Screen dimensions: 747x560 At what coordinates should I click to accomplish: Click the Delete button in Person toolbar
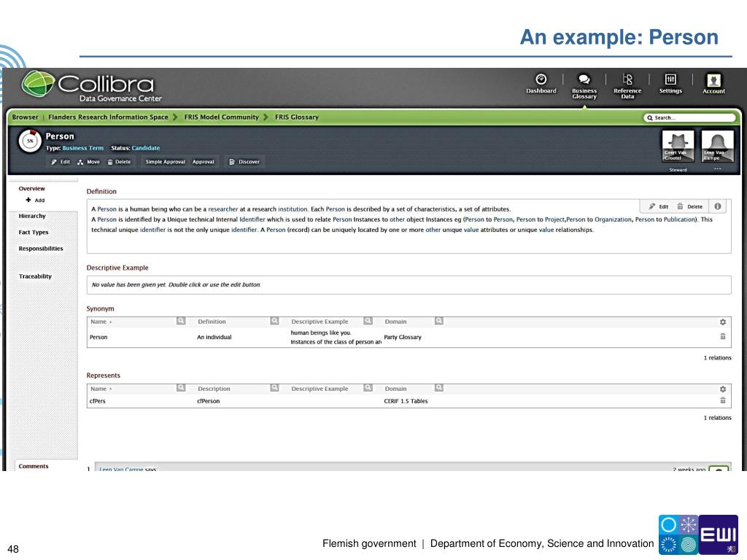(119, 162)
